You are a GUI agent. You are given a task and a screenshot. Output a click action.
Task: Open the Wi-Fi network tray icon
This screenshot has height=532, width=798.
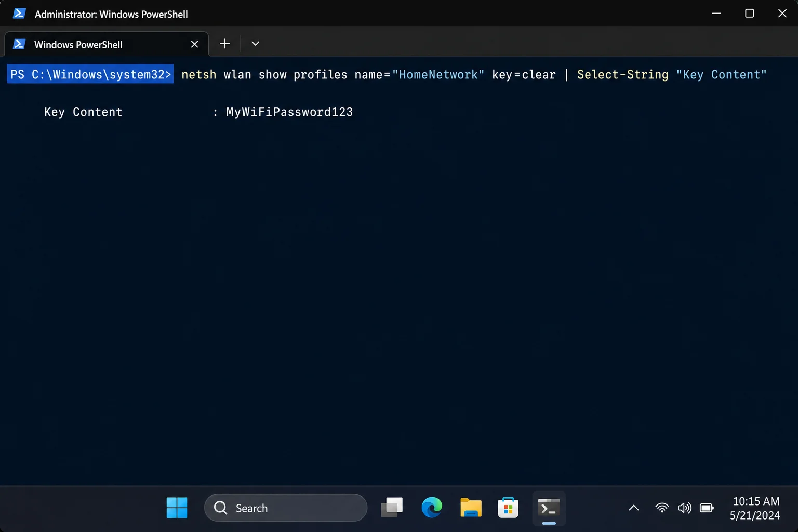pos(662,508)
